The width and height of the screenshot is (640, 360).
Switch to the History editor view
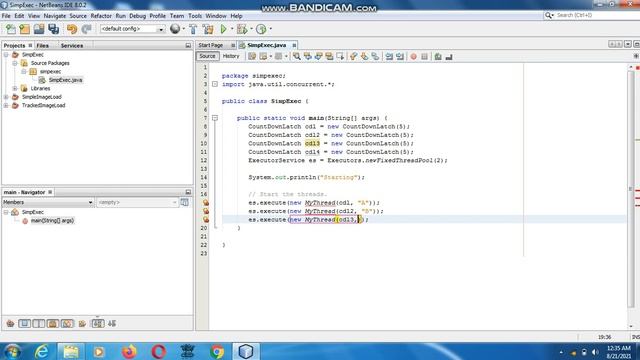coord(231,56)
